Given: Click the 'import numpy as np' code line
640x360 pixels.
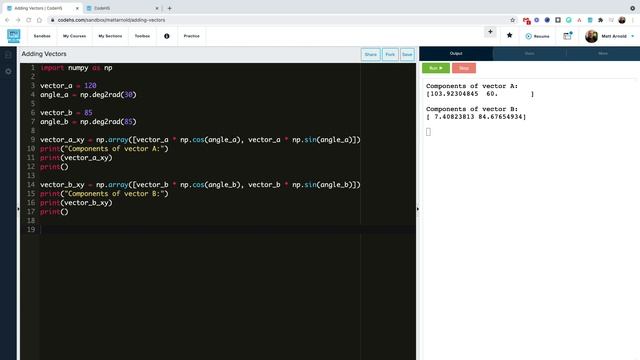Looking at the screenshot, I should coord(76,68).
